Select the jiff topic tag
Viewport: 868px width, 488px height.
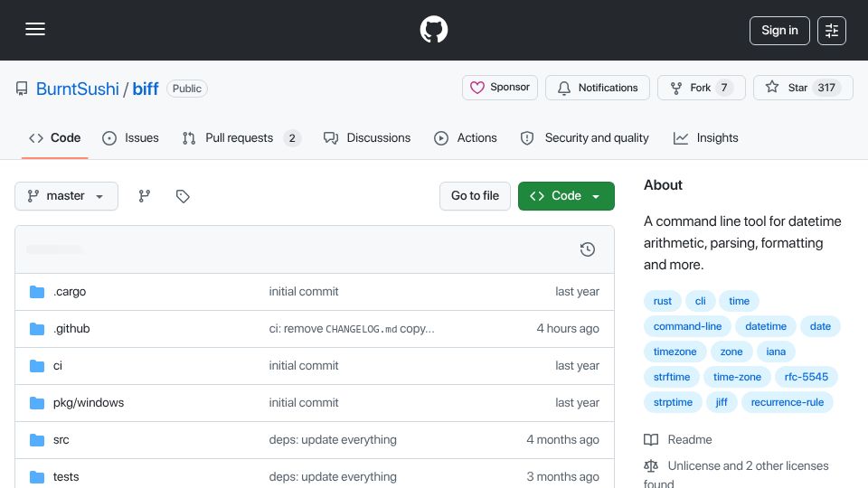722,402
